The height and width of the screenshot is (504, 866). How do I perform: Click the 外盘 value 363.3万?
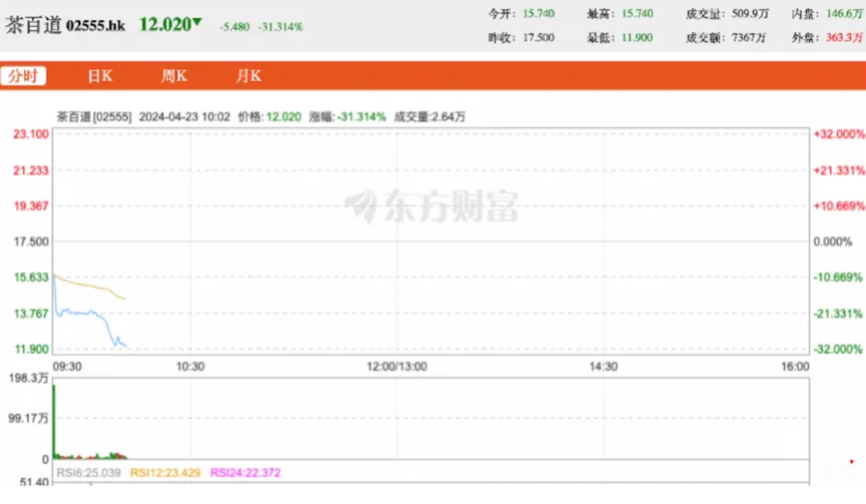(x=843, y=38)
